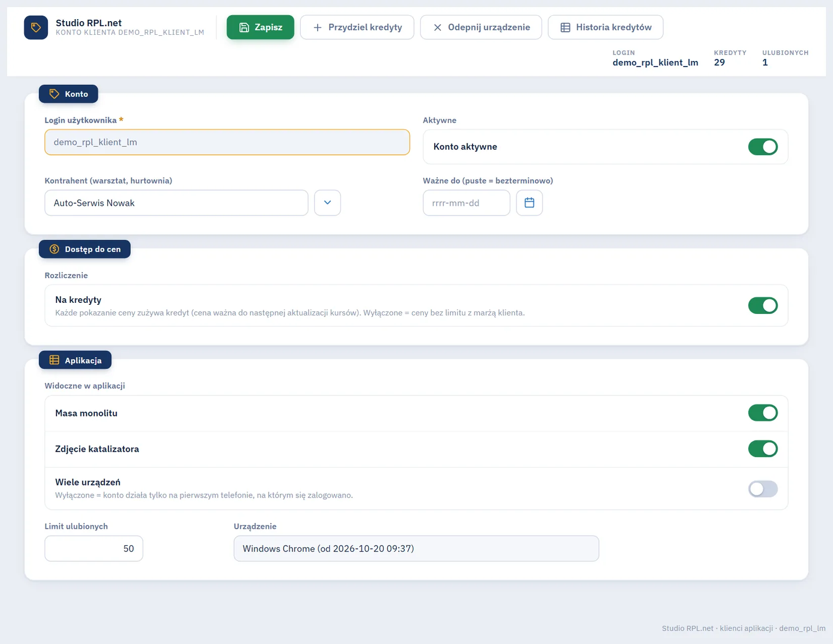Toggle the Konto aktywne switch
The image size is (833, 644).
tap(763, 147)
